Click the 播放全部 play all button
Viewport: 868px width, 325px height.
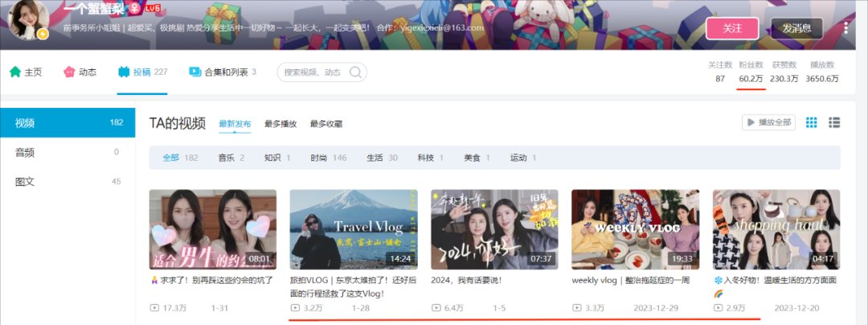[768, 122]
